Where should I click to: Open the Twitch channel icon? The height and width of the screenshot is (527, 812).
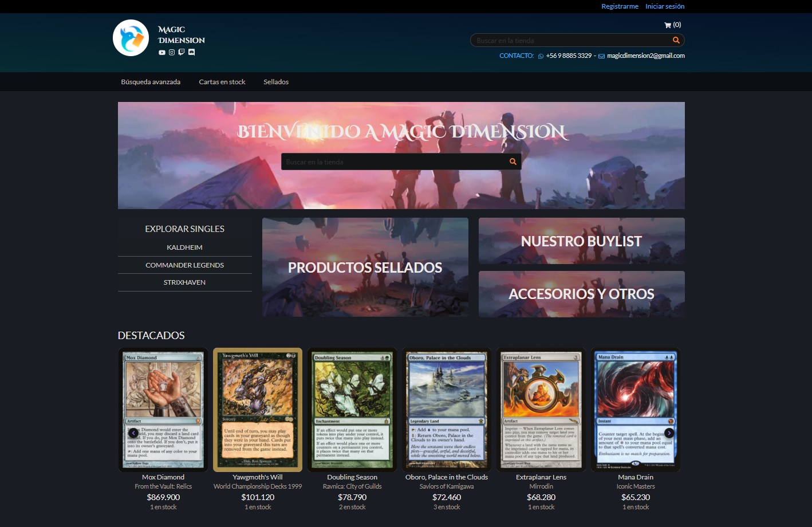point(182,52)
